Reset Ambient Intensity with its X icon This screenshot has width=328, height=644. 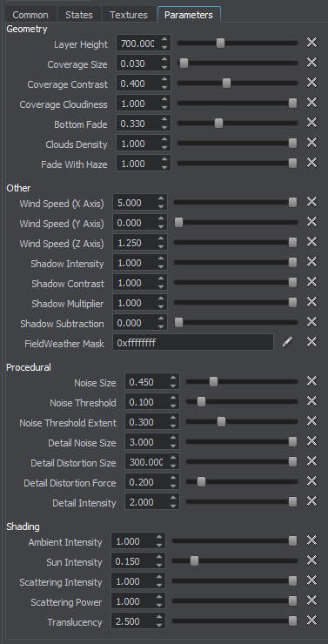click(x=312, y=540)
